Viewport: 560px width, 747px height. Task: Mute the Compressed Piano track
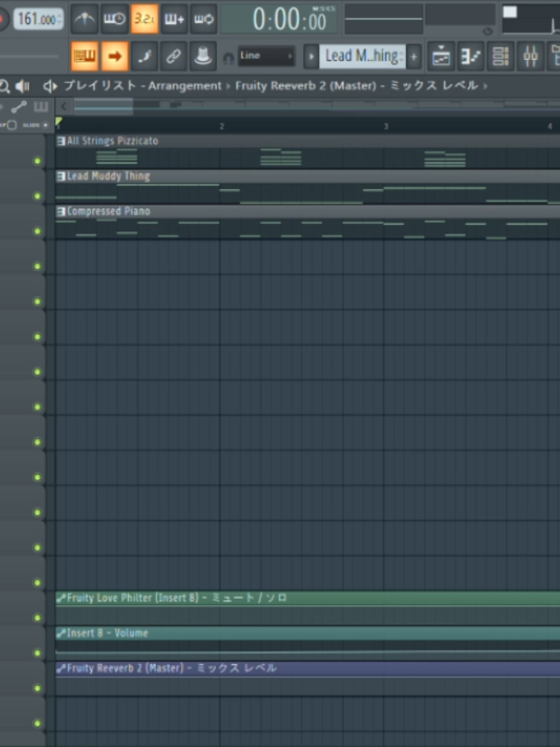click(x=37, y=231)
